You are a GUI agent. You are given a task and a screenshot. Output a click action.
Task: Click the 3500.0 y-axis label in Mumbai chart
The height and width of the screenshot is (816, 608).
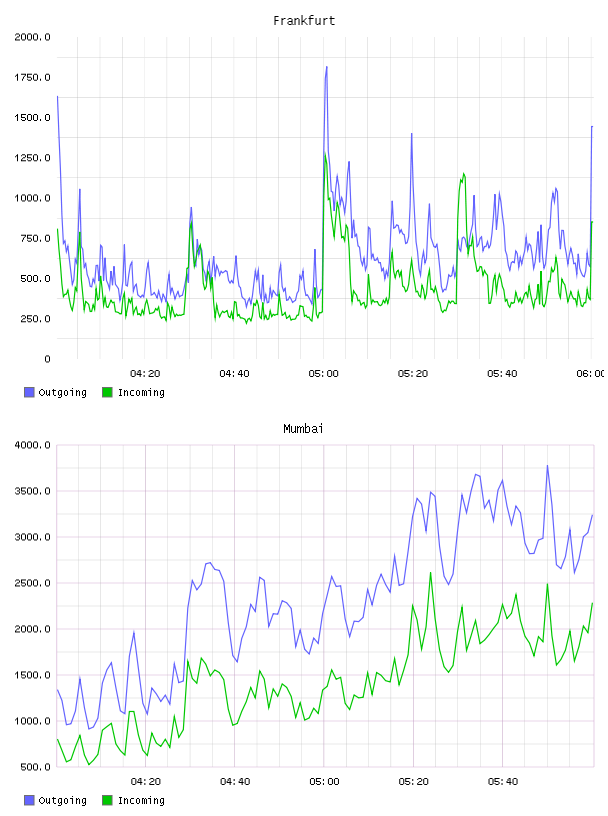click(x=32, y=491)
